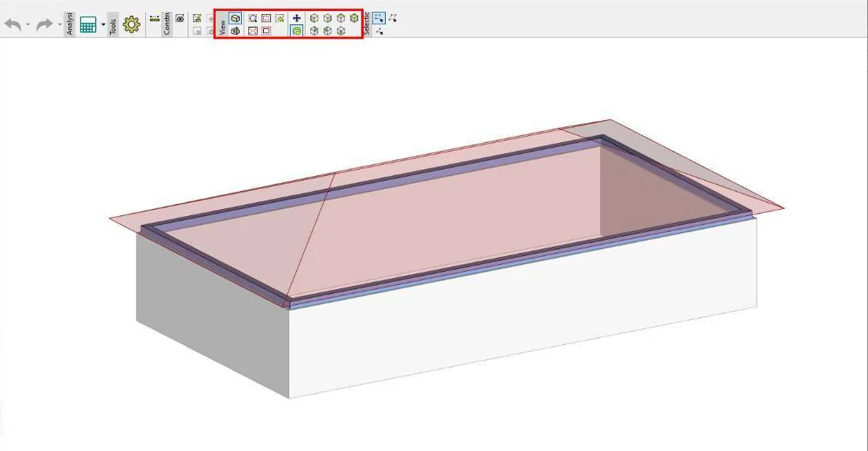Screen dimensions: 868x451
Task: Open the Undo history dropdown arrow
Action: pos(28,25)
